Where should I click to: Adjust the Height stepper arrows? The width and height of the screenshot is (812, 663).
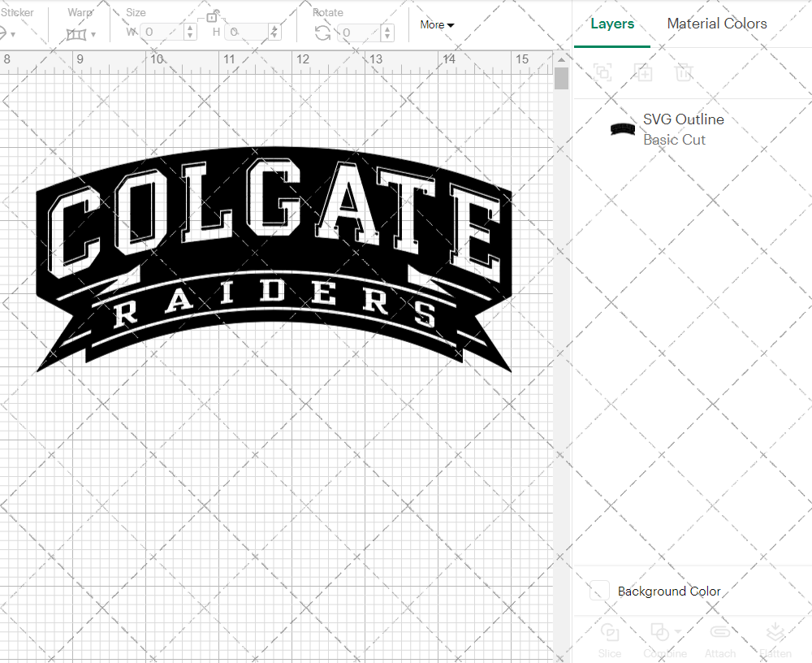pos(274,32)
